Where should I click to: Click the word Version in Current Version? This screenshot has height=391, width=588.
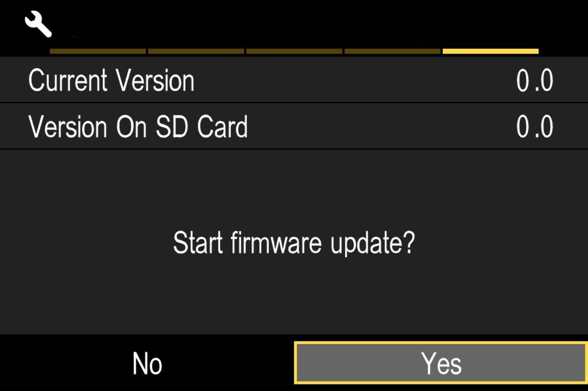click(155, 81)
